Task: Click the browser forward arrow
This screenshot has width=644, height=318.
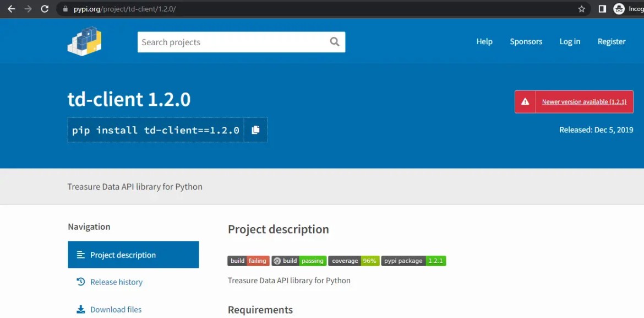Action: click(28, 9)
